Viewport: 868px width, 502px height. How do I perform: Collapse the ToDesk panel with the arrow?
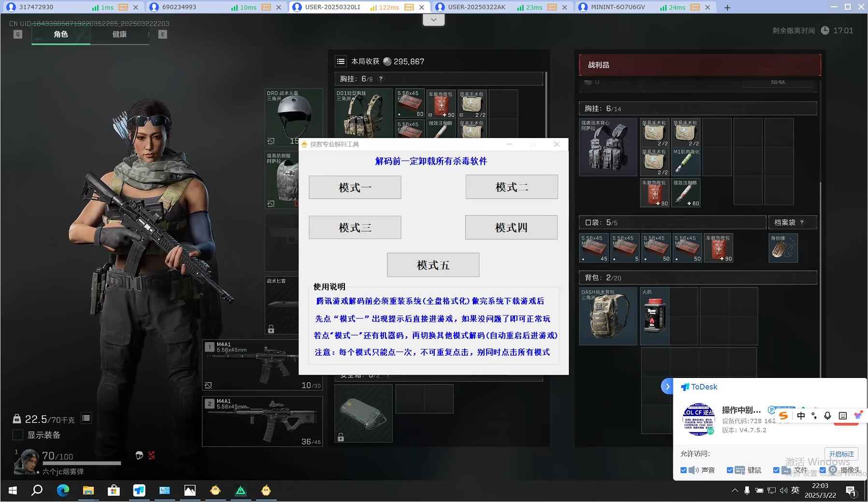(667, 386)
